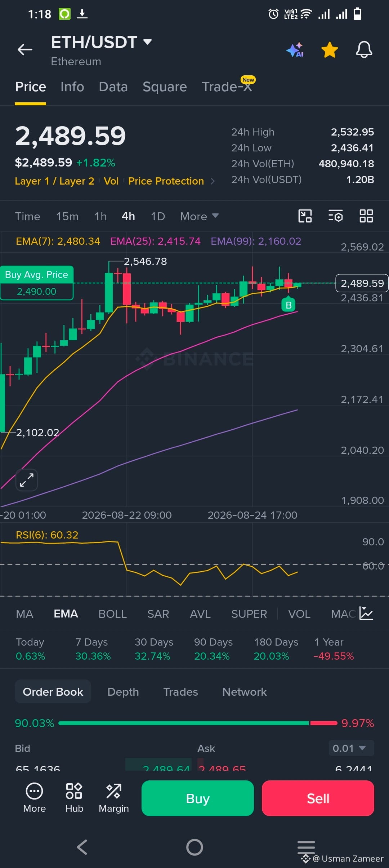Toggle the BOLL indicator
389x868 pixels.
112,614
